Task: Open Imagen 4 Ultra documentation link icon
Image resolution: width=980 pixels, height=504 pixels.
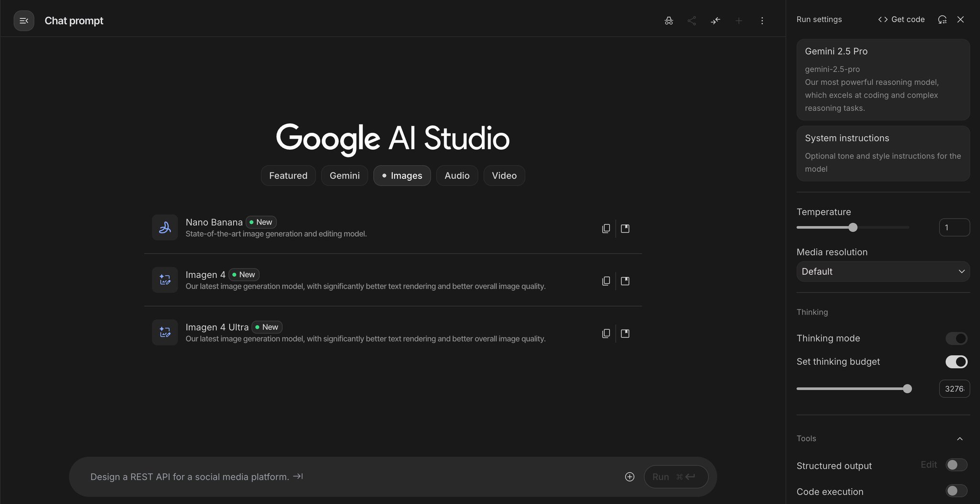Action: pyautogui.click(x=625, y=334)
